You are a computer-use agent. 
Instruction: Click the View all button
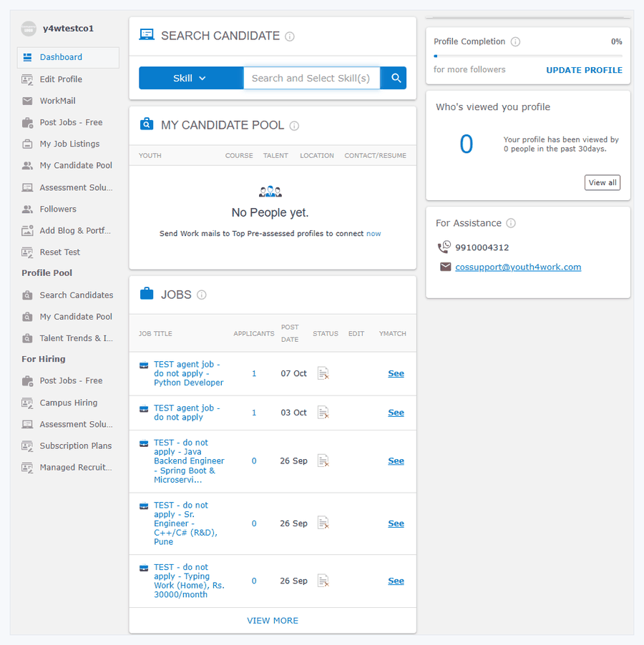click(602, 182)
